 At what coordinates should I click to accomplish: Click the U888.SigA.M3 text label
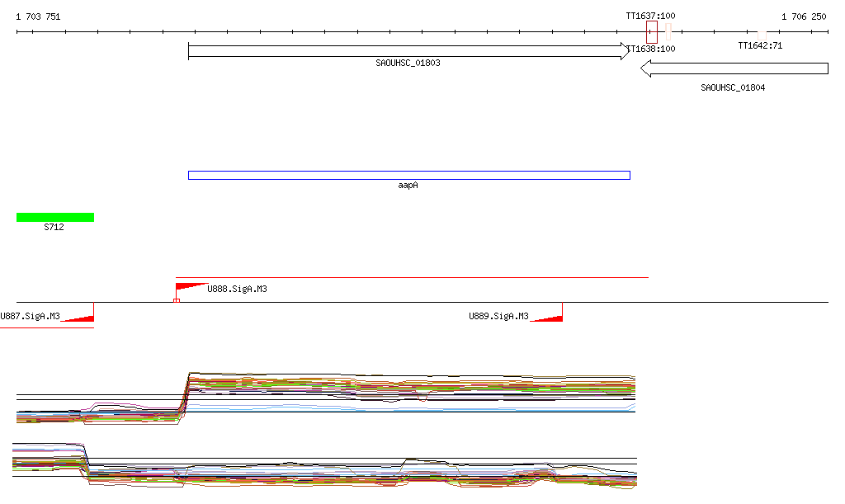click(237, 290)
